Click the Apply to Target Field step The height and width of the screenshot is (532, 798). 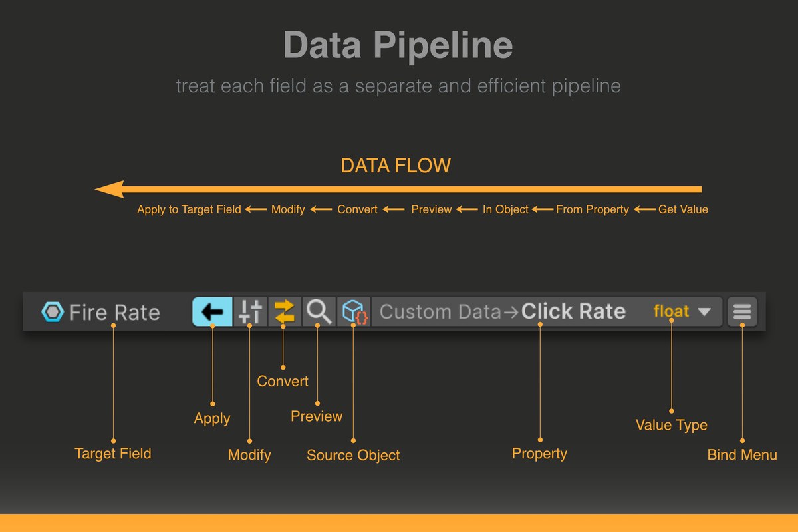point(189,209)
